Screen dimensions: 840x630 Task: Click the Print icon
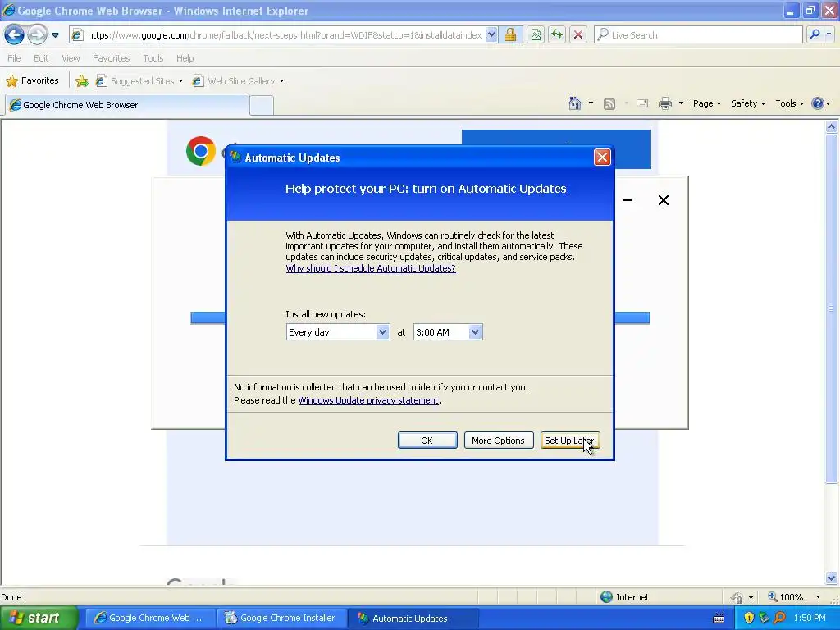(x=664, y=103)
